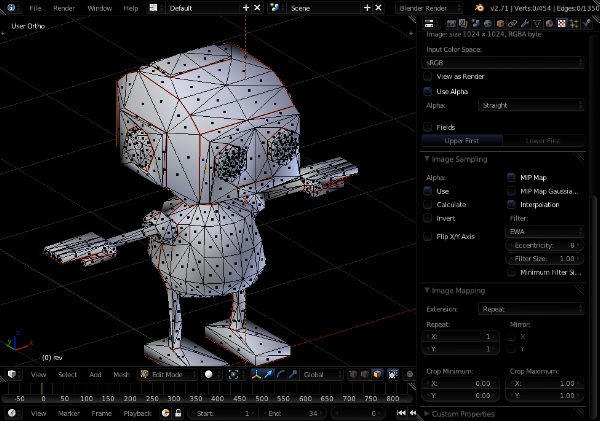Open the File menu
This screenshot has width=600, height=421.
35,7
